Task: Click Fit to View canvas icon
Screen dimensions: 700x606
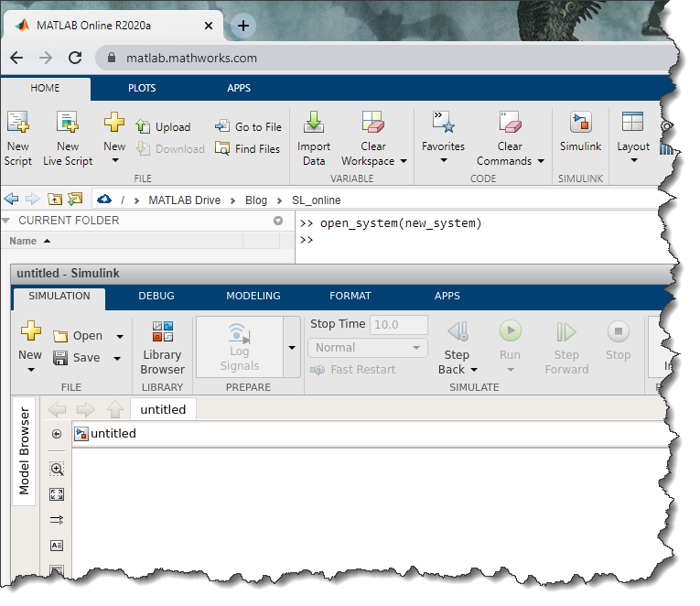Action: click(x=57, y=494)
